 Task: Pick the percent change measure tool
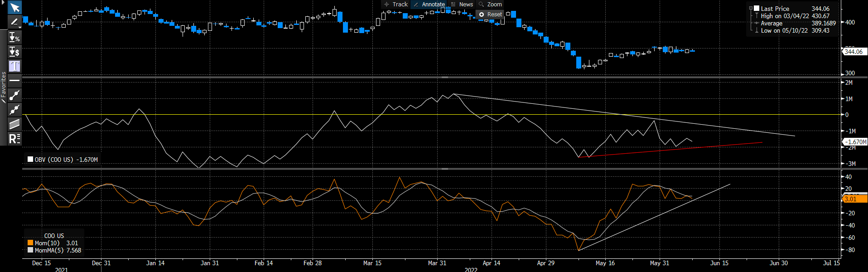pos(14,37)
